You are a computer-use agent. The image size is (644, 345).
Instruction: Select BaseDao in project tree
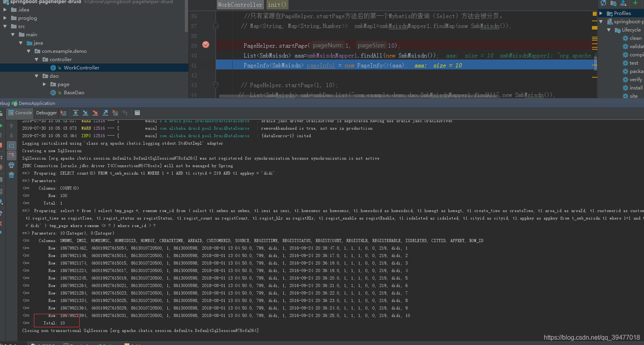[x=94, y=93]
